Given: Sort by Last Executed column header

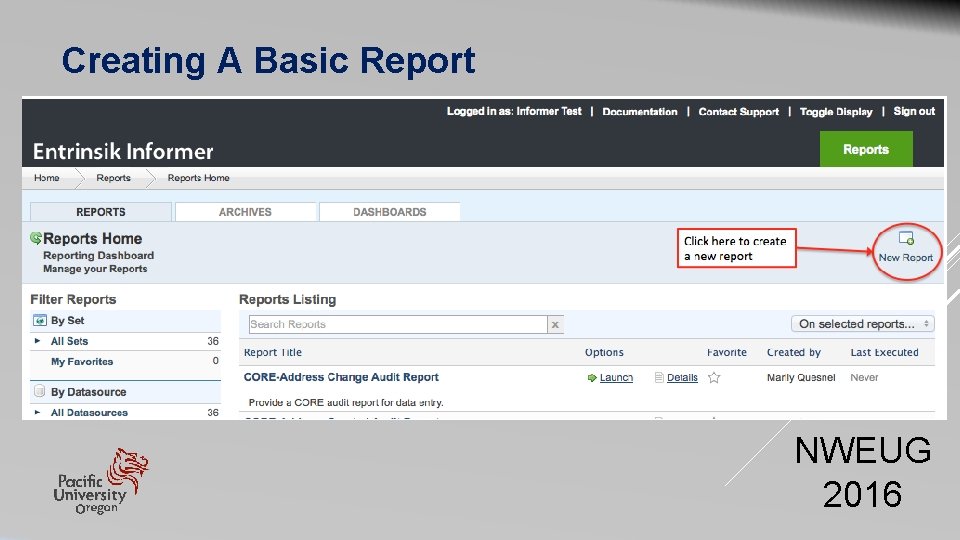Looking at the screenshot, I should (x=884, y=353).
